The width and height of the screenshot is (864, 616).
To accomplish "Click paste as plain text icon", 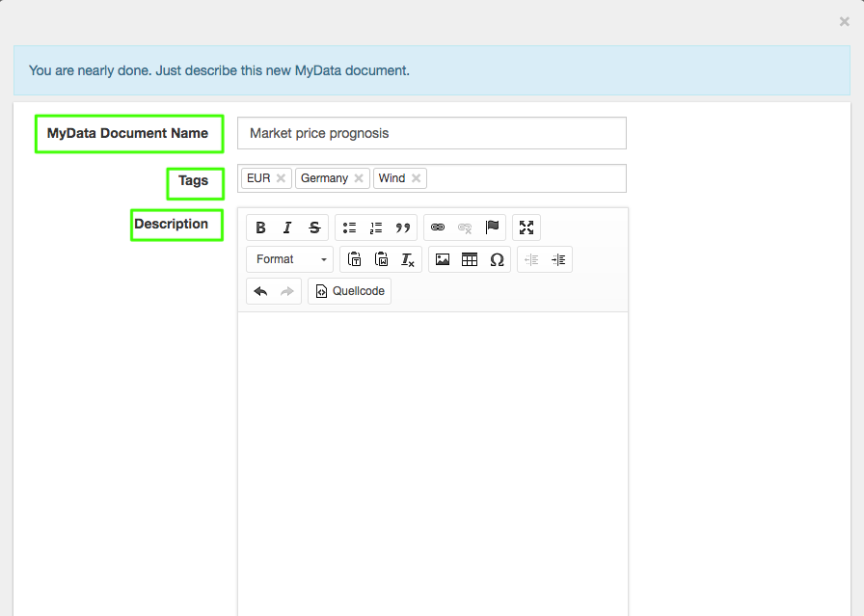I will tap(354, 259).
